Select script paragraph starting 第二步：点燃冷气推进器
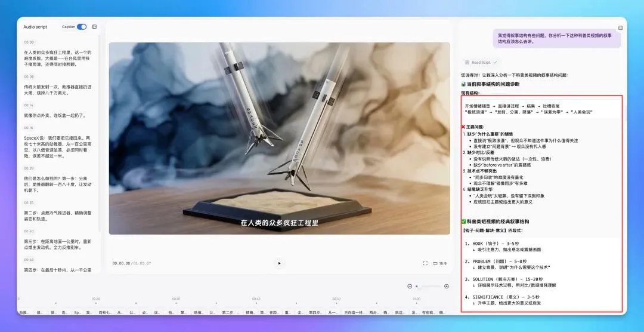644x332 pixels. pyautogui.click(x=58, y=216)
